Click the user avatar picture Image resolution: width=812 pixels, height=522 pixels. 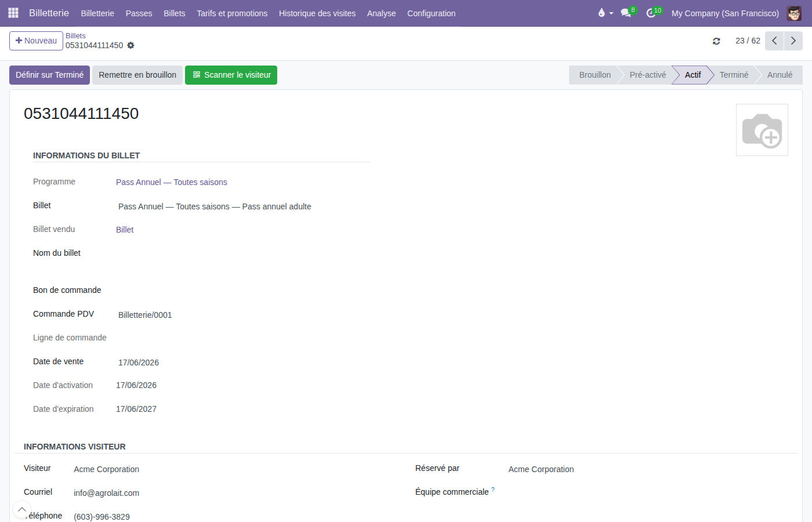pyautogui.click(x=794, y=13)
